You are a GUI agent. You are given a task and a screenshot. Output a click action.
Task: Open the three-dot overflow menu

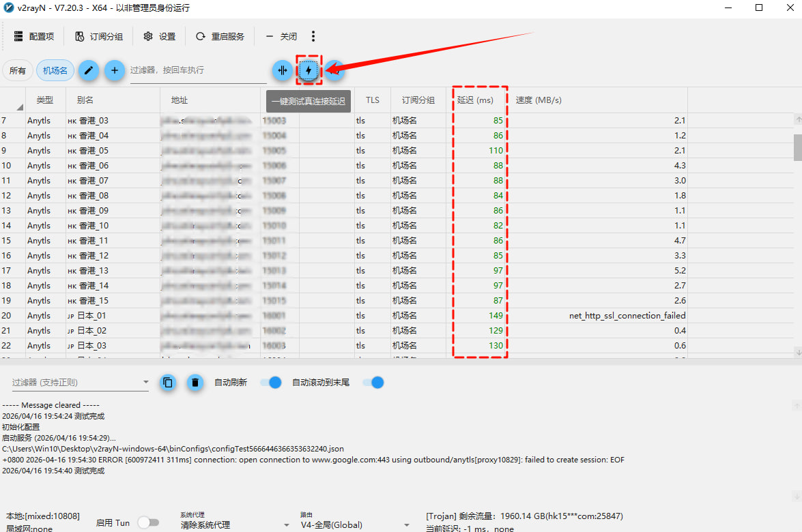[x=313, y=36]
